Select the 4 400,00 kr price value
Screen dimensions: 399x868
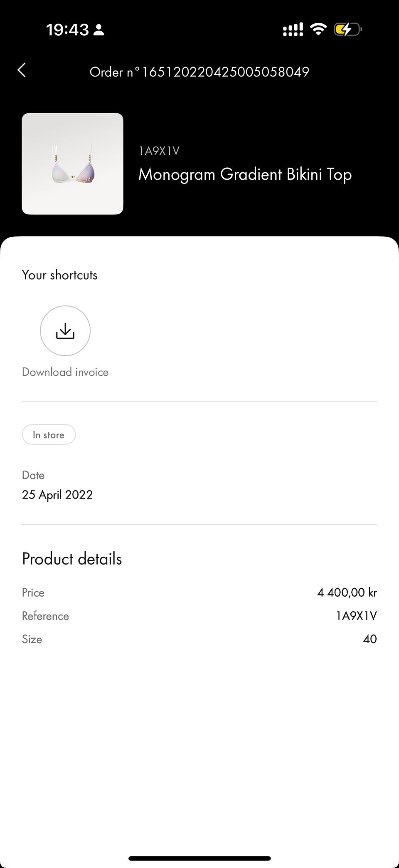(x=347, y=593)
